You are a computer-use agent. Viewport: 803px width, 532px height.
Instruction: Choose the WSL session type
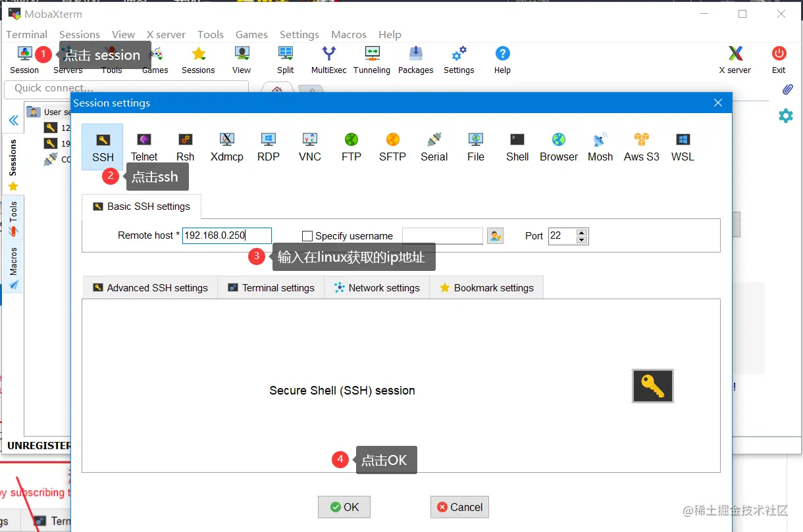point(683,147)
